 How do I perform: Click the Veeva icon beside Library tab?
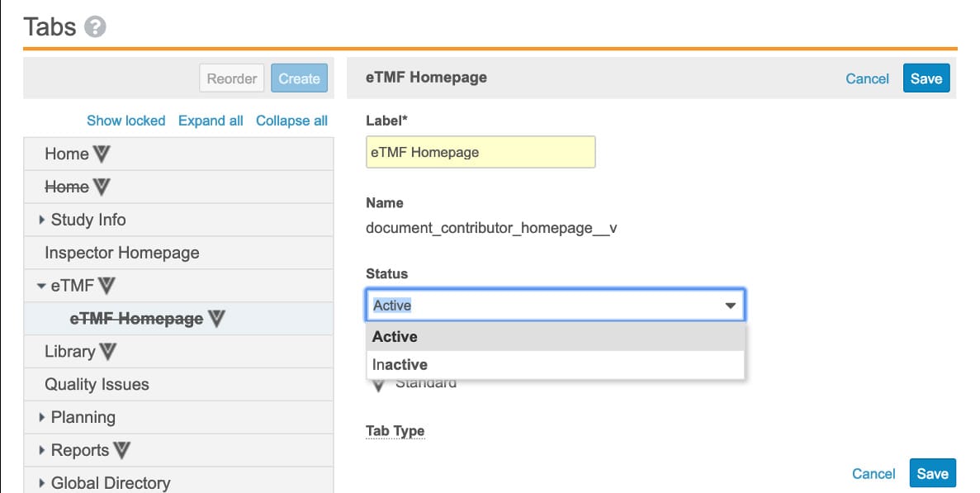(x=107, y=352)
